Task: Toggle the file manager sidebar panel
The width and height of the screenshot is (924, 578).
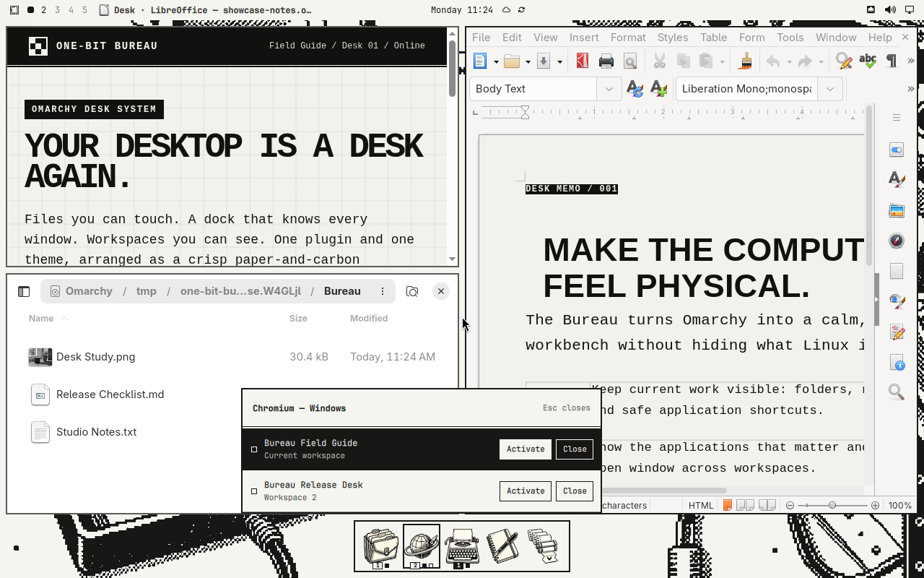Action: tap(24, 291)
